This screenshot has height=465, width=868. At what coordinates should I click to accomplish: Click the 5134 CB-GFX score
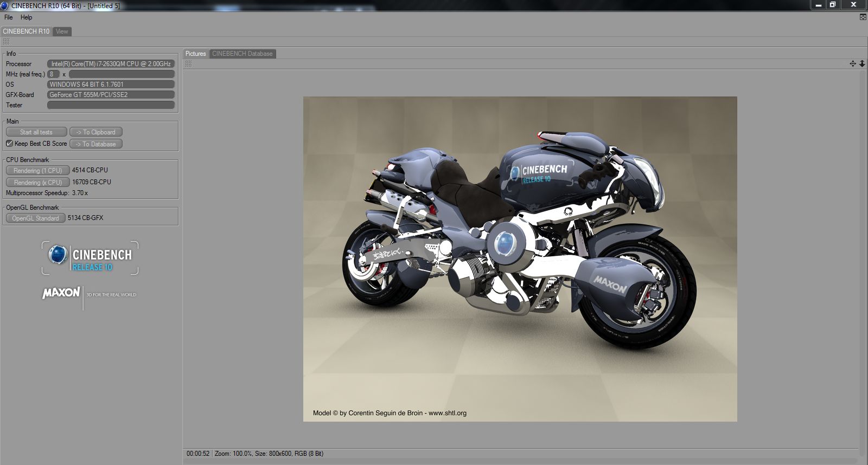86,218
